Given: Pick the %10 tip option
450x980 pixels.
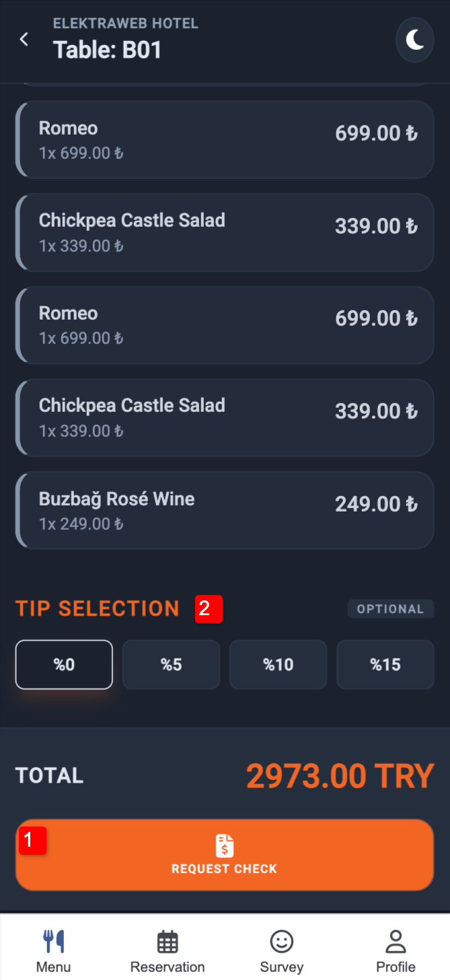Looking at the screenshot, I should coord(278,664).
